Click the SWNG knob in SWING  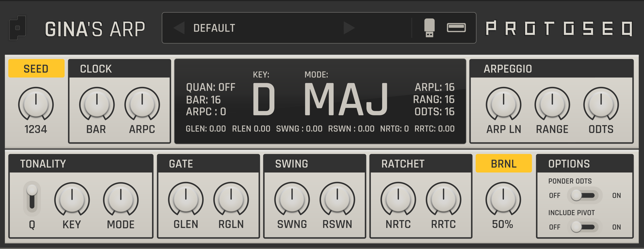pos(292,199)
